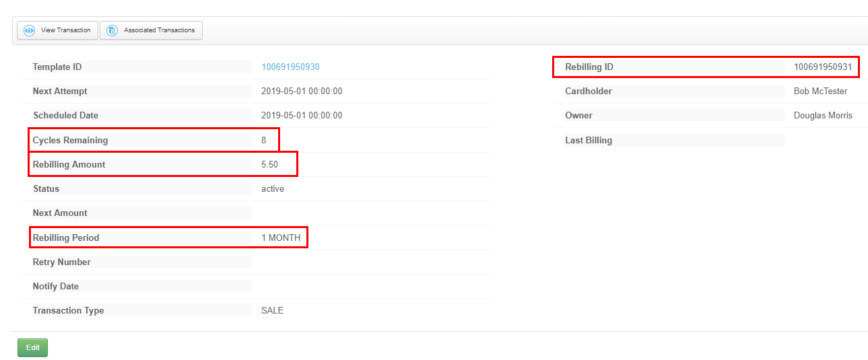
Task: Click the Next Amount field label
Action: [60, 213]
